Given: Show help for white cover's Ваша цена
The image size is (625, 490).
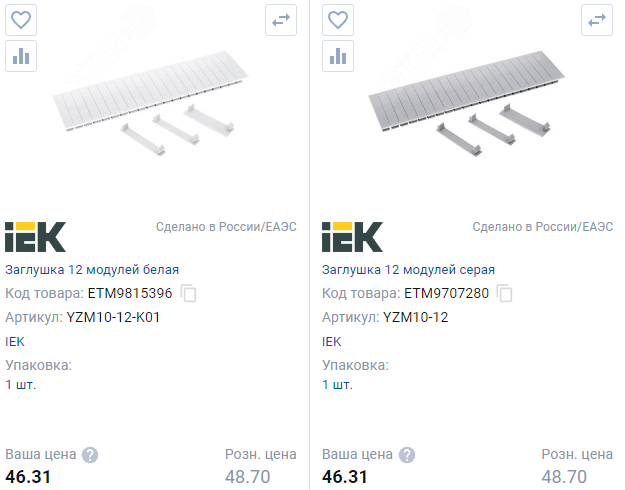Looking at the screenshot, I should pos(90,455).
